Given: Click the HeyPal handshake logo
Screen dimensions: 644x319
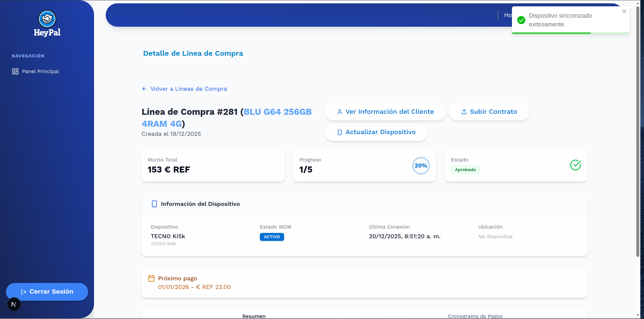Looking at the screenshot, I should (x=47, y=19).
